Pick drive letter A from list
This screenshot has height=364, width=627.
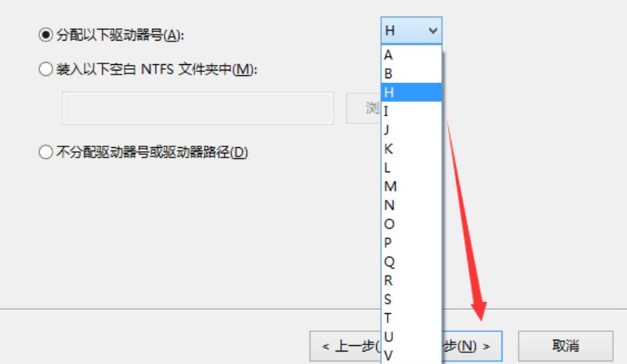click(411, 55)
